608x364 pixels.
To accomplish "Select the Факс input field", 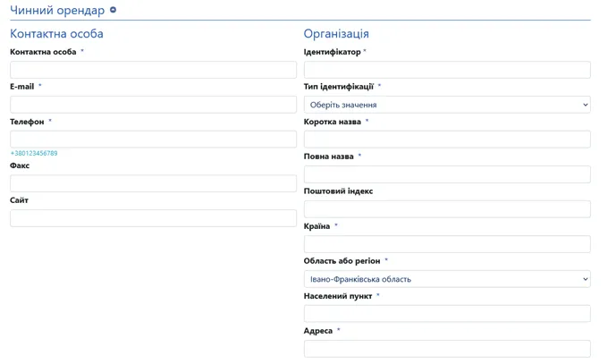I will point(153,183).
